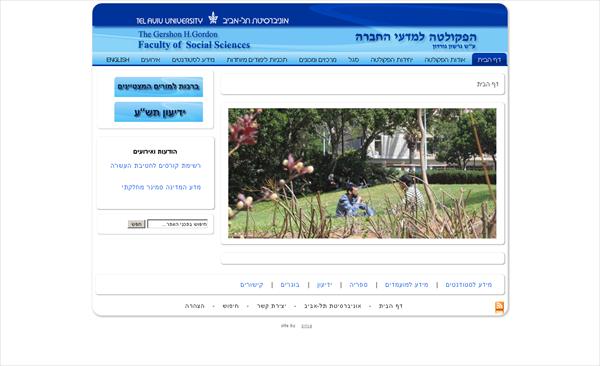The width and height of the screenshot is (600, 366).
Task: Focus the site search text field
Action: click(178, 224)
